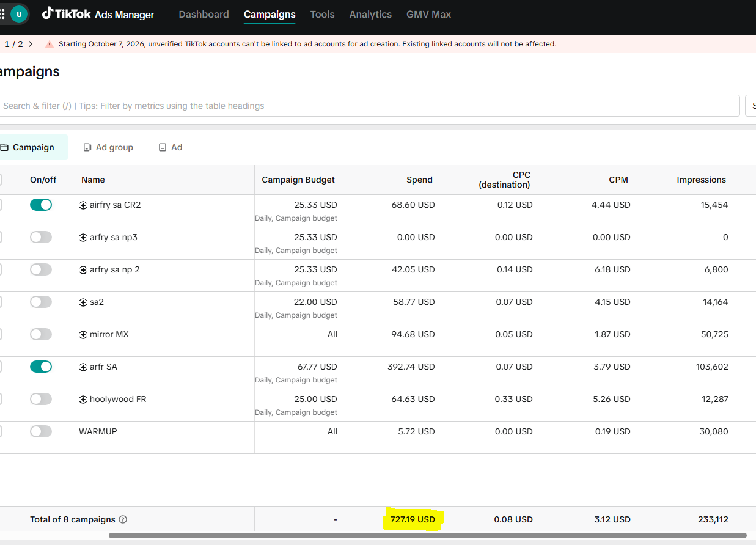Image resolution: width=756 pixels, height=545 pixels.
Task: Go to the Dashboard page
Action: coord(204,14)
